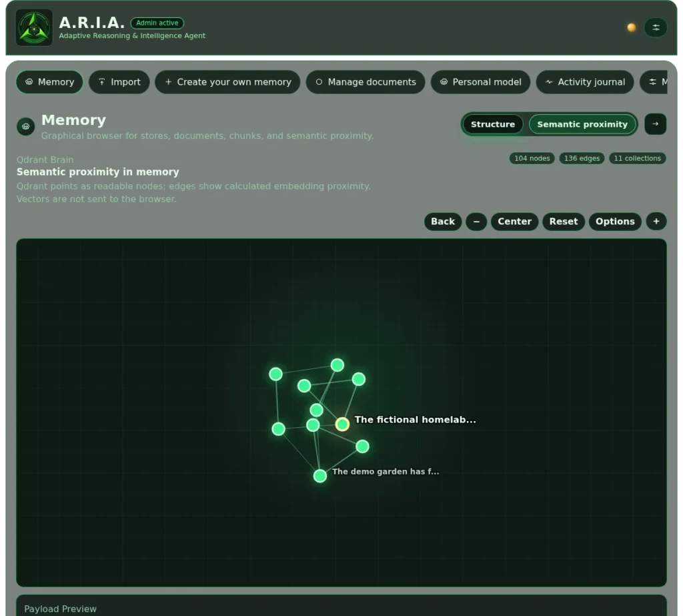Go to Manage documents tab
The image size is (683, 616).
click(366, 82)
